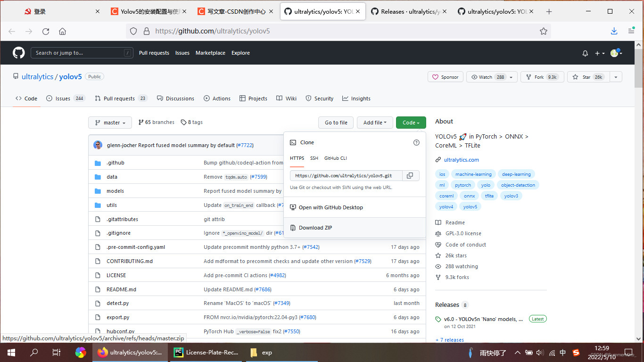The image size is (644, 362).
Task: Copy the HTTPS clone URL
Action: point(410,175)
